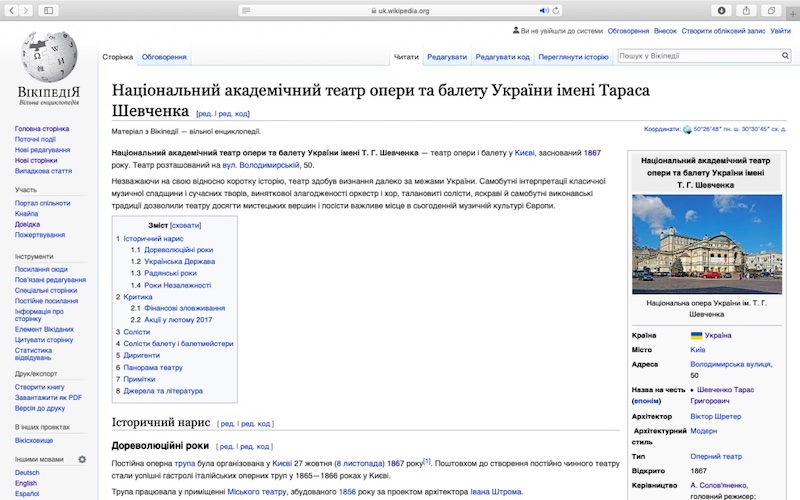Jump to contents item Диригенти
800x500 pixels.
coord(141,355)
